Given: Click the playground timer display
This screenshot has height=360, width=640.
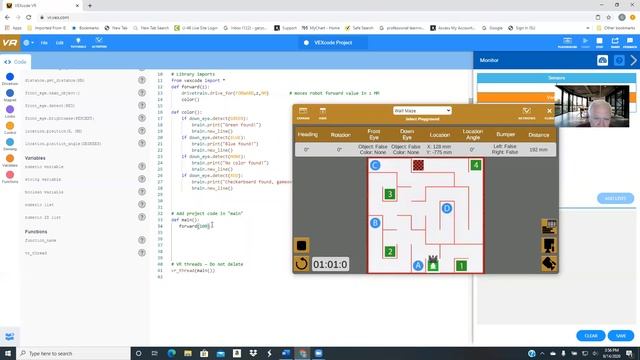Looking at the screenshot, I should 330,264.
